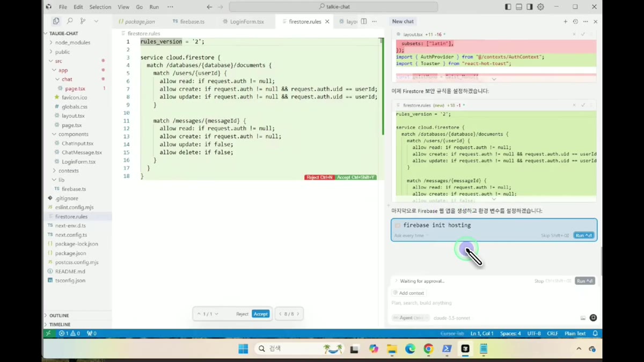Toggle primary sidebar layout icon
This screenshot has height=362, width=644.
[508, 7]
